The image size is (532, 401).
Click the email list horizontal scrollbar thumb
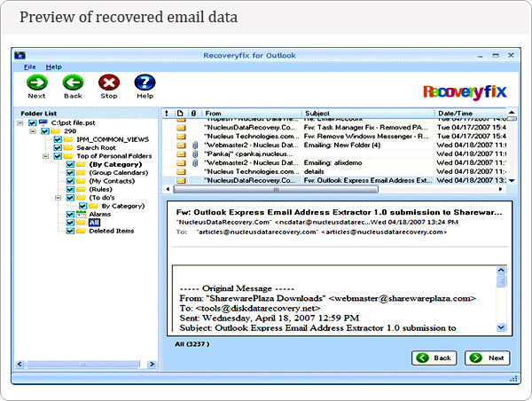(x=276, y=190)
